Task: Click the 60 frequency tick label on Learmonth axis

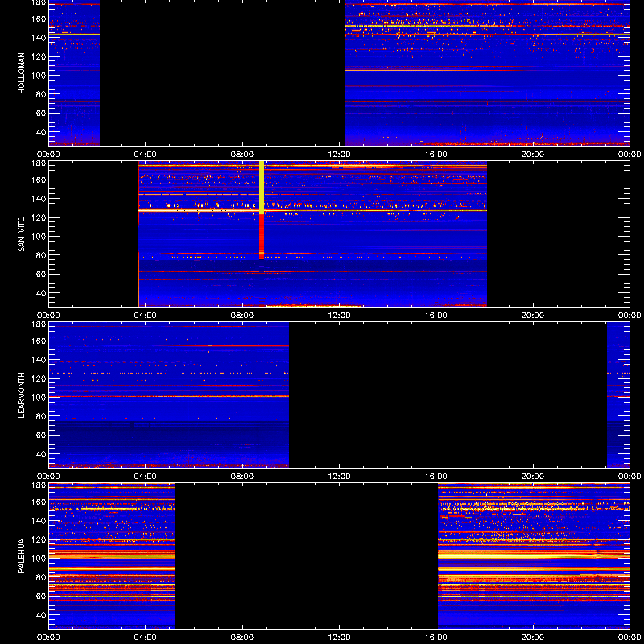Action: (42, 435)
